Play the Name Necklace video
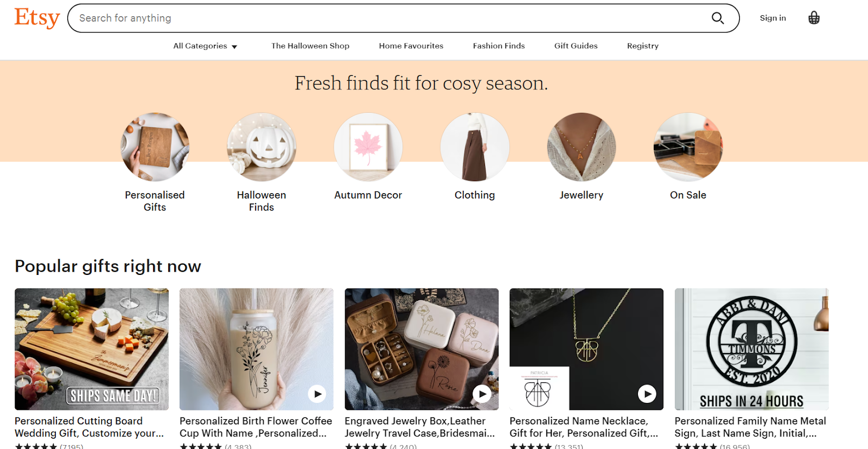 (x=647, y=394)
